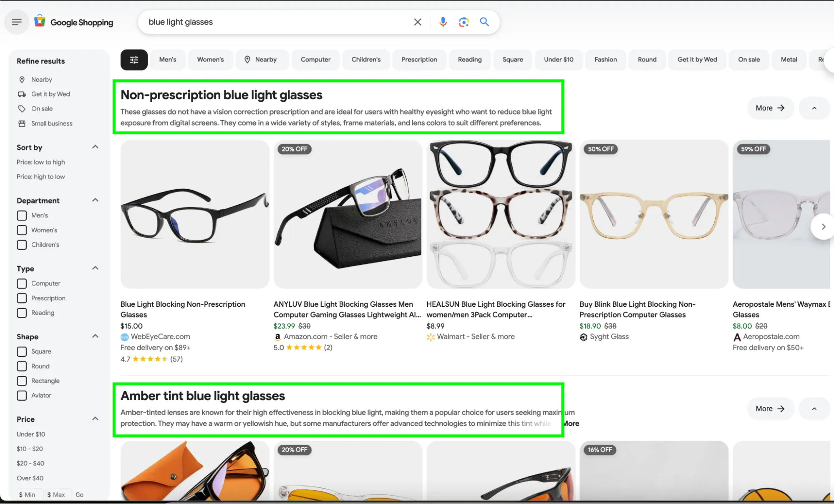Viewport: 834px width, 504px height.
Task: Filter price to $10 - $20
Action: pyautogui.click(x=30, y=449)
